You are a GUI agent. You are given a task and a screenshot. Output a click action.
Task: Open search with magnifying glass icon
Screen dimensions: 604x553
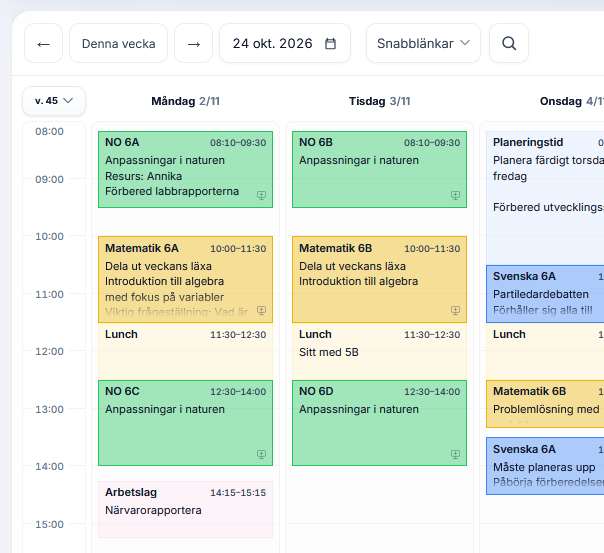pyautogui.click(x=509, y=43)
